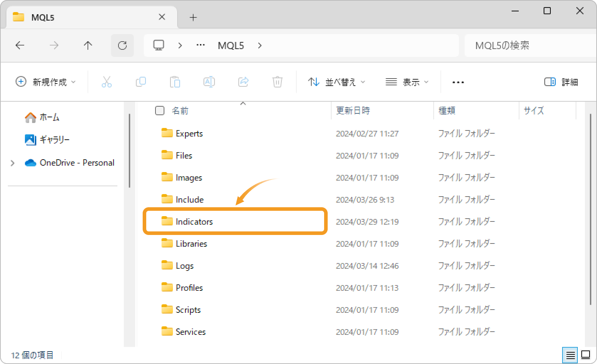This screenshot has height=364, width=597.
Task: Select the Profiles folder name
Action: tap(189, 288)
